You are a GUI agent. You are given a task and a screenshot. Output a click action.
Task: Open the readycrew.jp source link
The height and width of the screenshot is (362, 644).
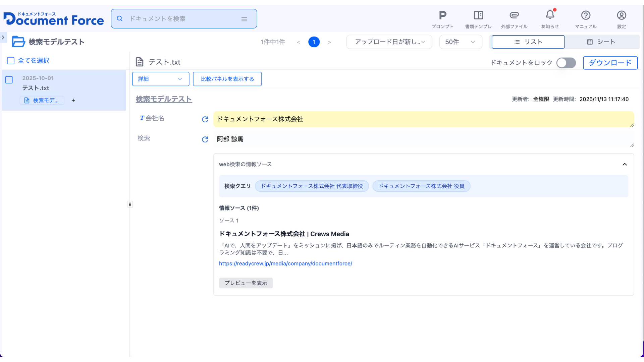pos(285,263)
